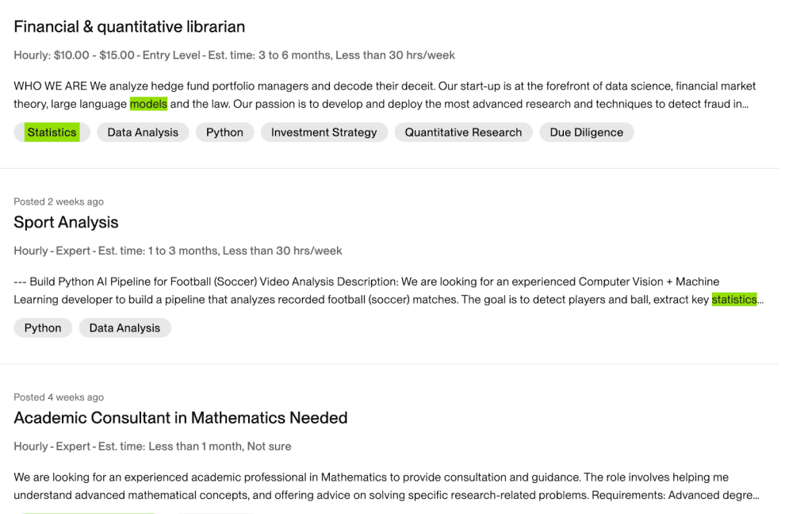Open the Sport Analysis job posting

coord(66,223)
